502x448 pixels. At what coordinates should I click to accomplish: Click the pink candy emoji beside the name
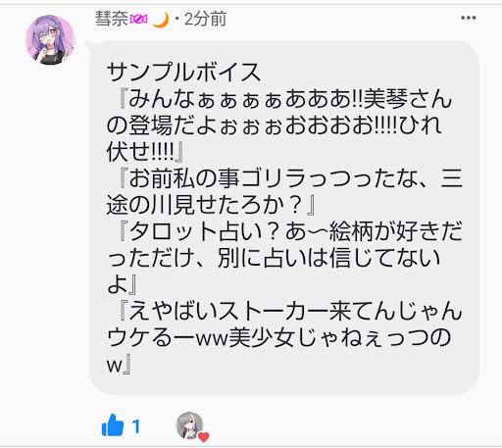click(138, 20)
